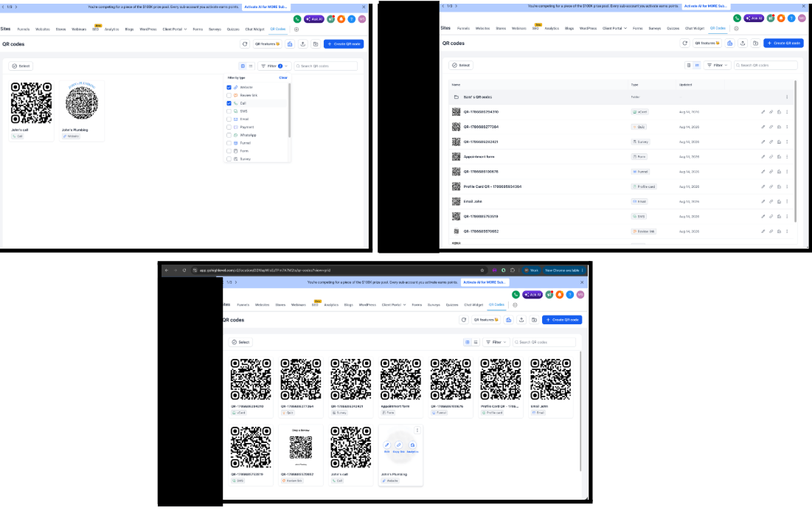Click new folder icon in browser-window screenshot
The image size is (812, 513).
535,320
